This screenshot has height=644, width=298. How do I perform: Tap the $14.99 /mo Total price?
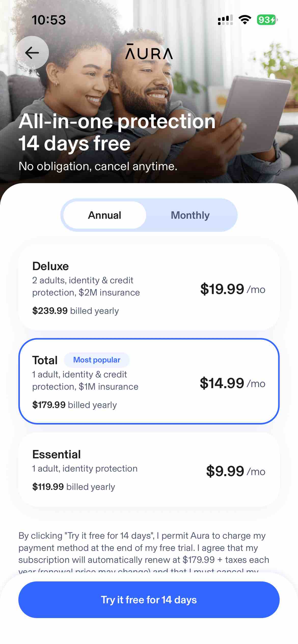[232, 383]
